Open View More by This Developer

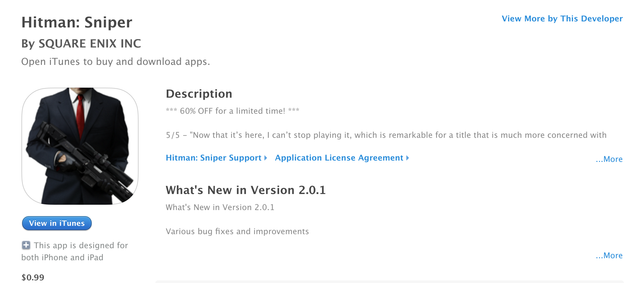(562, 19)
